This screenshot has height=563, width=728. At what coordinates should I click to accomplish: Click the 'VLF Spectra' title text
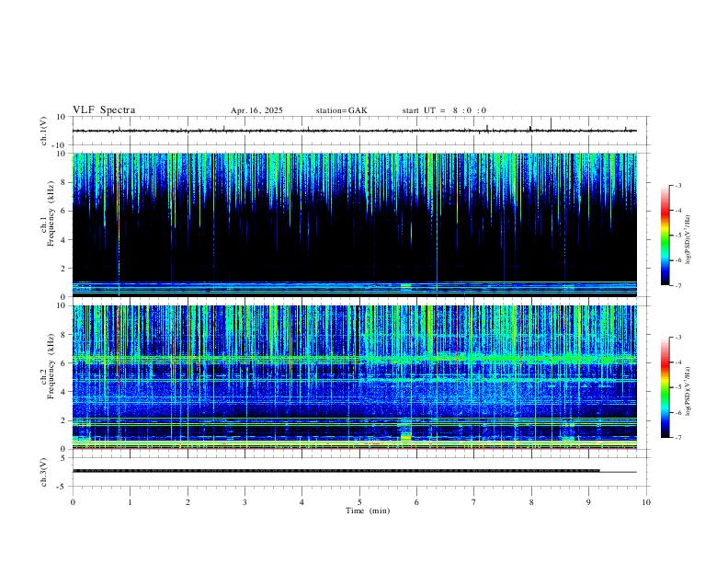(x=104, y=110)
